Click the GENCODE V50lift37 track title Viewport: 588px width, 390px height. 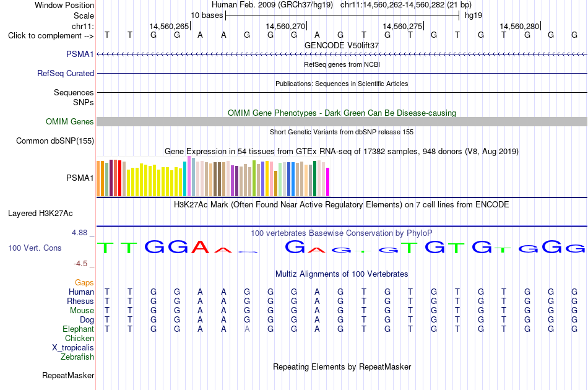click(342, 45)
